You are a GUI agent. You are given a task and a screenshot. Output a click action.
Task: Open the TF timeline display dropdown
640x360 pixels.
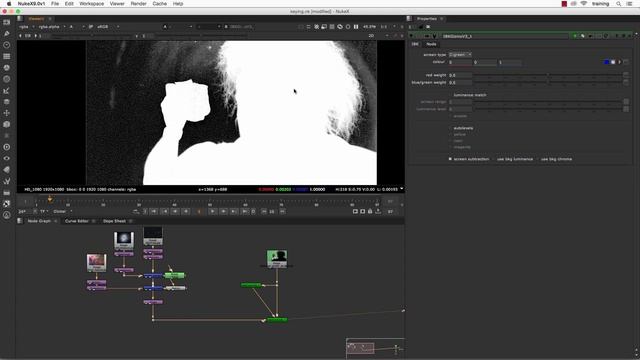(44, 211)
